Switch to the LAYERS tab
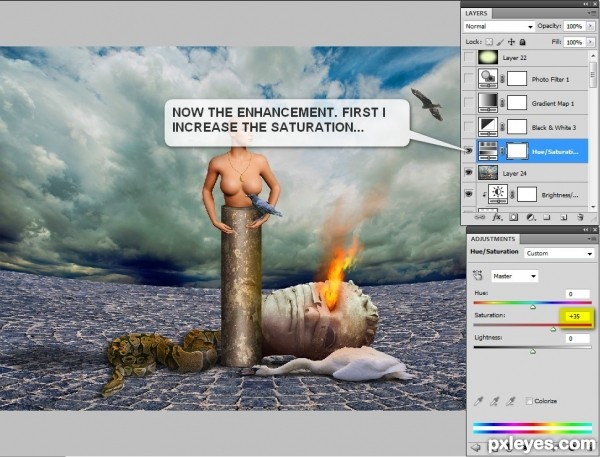Screen dimensions: 600x457 tap(476, 13)
